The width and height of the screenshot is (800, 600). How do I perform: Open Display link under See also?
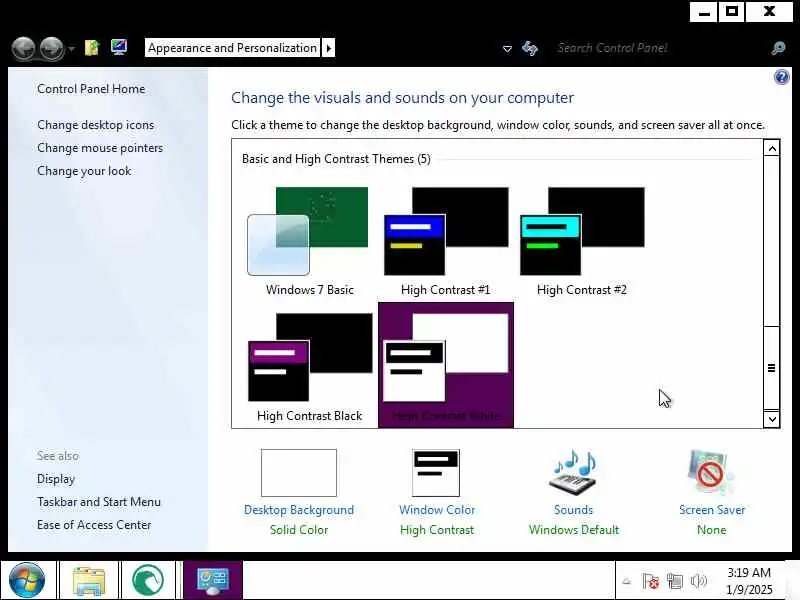tap(56, 479)
